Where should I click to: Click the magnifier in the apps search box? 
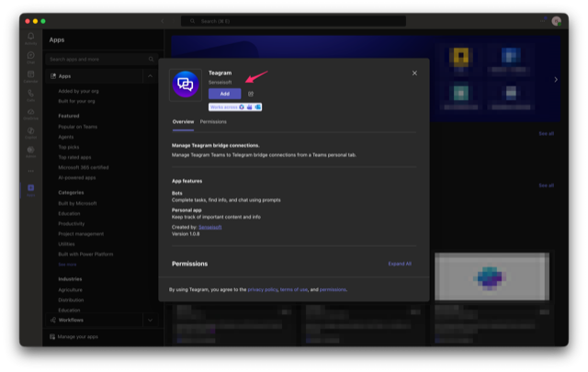coord(151,60)
